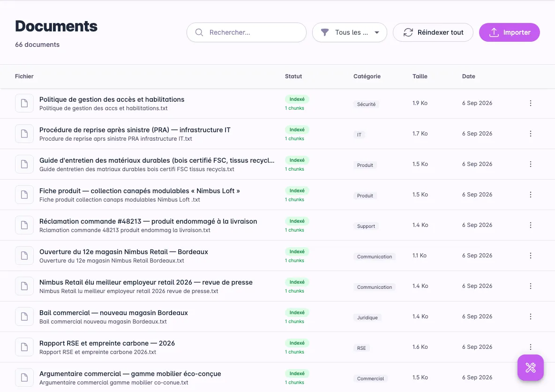Viewport: 555px width, 392px height.
Task: Open document Politique de gestion des accès et habilitations
Action: pyautogui.click(x=112, y=99)
